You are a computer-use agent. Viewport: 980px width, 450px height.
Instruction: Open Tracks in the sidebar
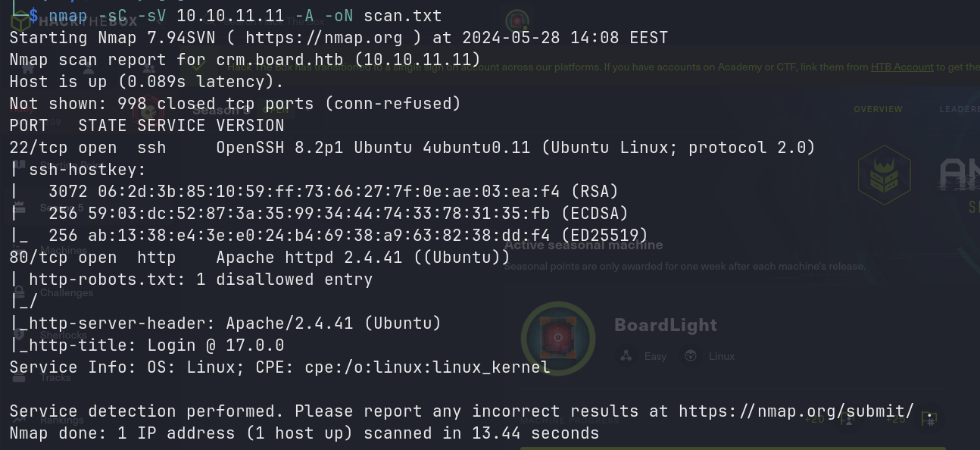(56, 377)
